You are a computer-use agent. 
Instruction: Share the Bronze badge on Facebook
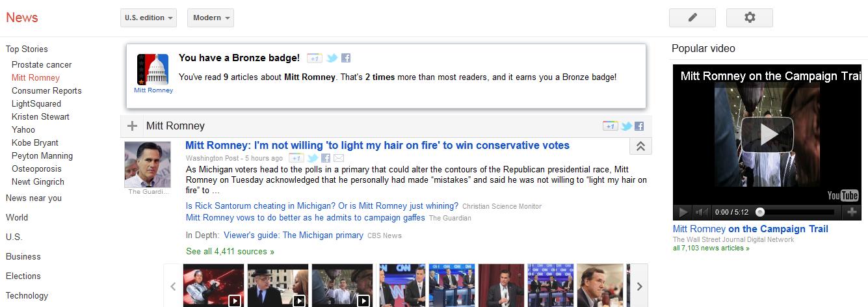point(346,58)
